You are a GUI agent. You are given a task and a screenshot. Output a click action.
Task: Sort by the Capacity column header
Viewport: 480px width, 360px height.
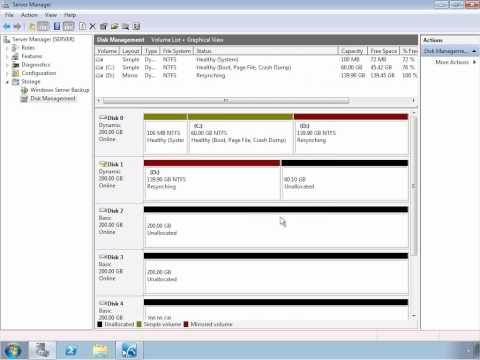pyautogui.click(x=353, y=51)
